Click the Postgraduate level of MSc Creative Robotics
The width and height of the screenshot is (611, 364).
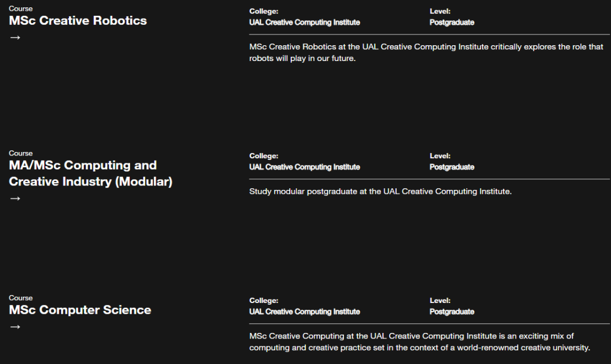click(451, 23)
